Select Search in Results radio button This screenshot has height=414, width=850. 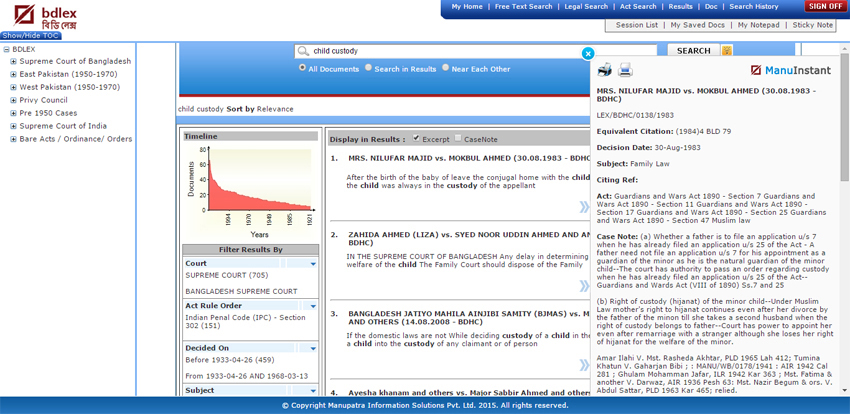(369, 68)
